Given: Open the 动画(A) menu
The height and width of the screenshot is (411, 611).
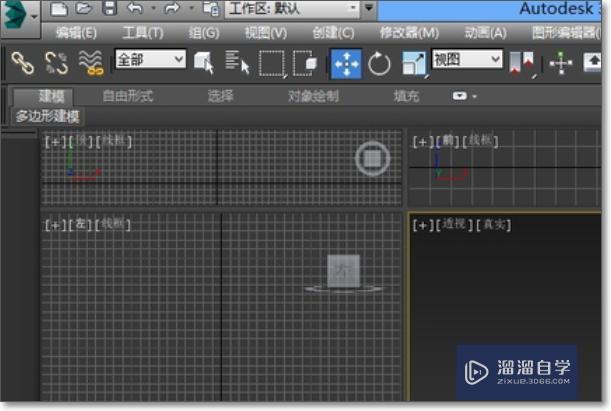Looking at the screenshot, I should point(486,33).
